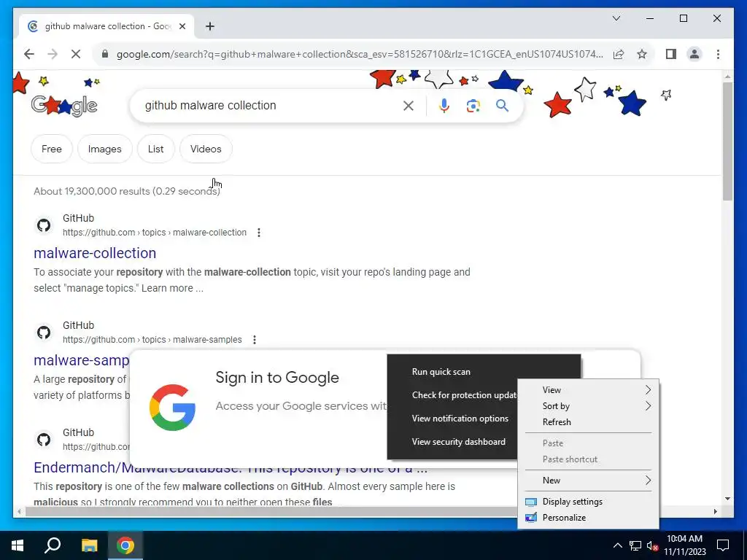Open network status tray icon

pos(635,545)
